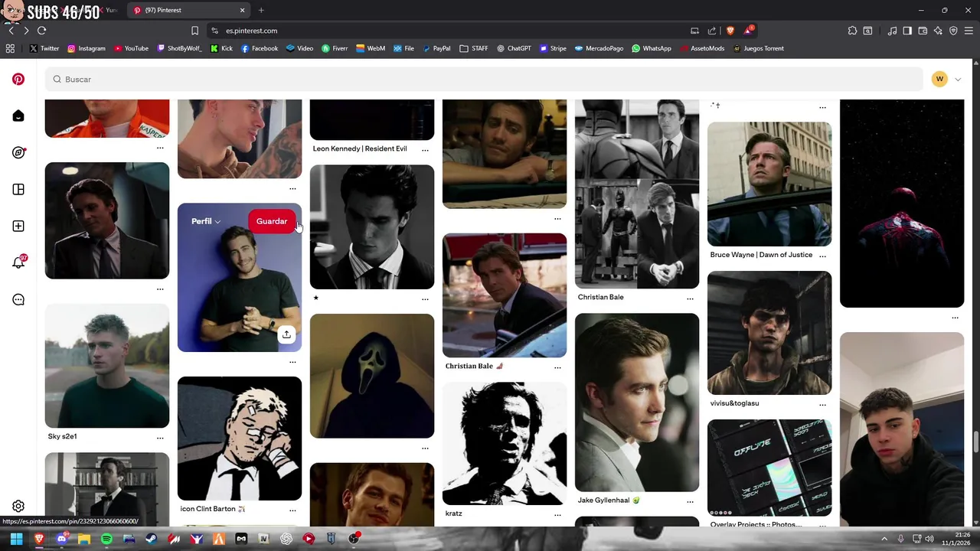980x551 pixels.
Task: Open the share page icon in address bar
Action: point(712,31)
